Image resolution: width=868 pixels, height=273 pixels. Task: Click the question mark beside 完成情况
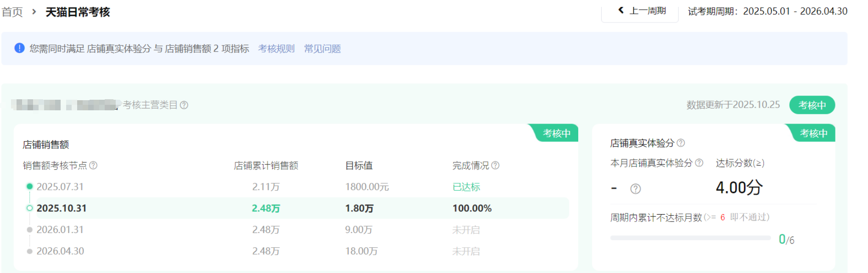click(x=495, y=165)
